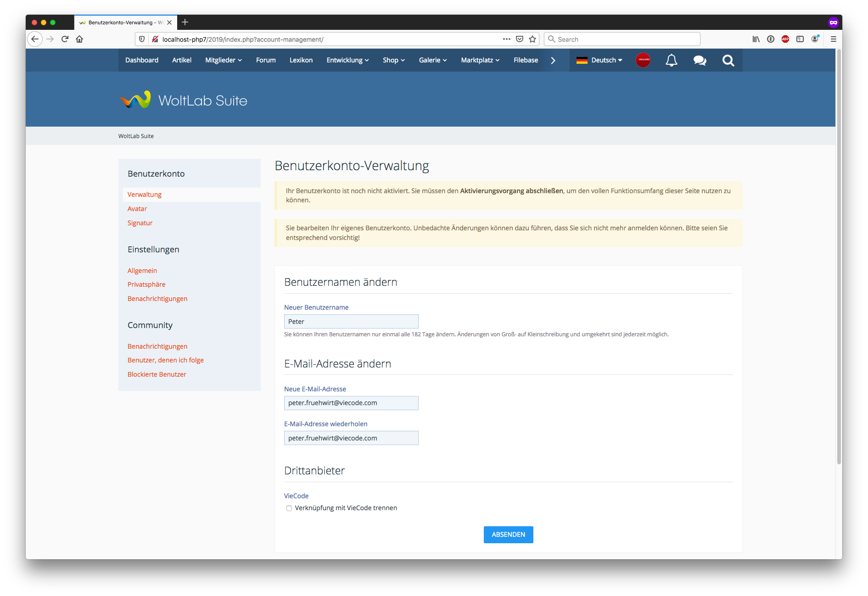Screen dimensions: 868x596
Task: Open the Avatar settings link
Action: (x=137, y=209)
